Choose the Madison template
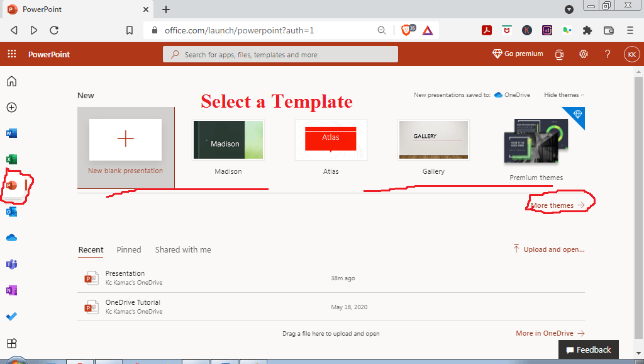The width and height of the screenshot is (644, 364). tap(228, 147)
